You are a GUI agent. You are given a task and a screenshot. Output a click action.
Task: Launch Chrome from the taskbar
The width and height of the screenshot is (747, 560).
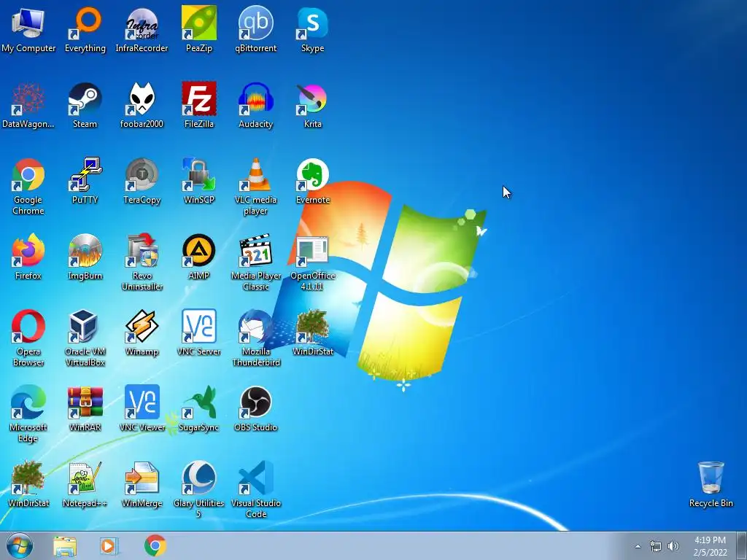[155, 545]
